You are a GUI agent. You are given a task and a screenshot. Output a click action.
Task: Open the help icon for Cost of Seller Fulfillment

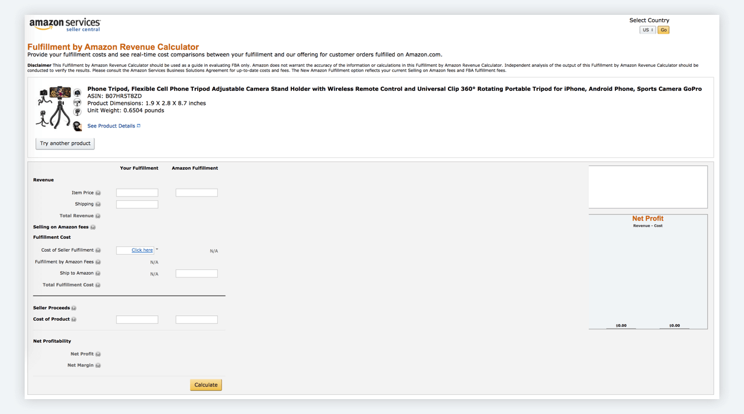pos(98,250)
